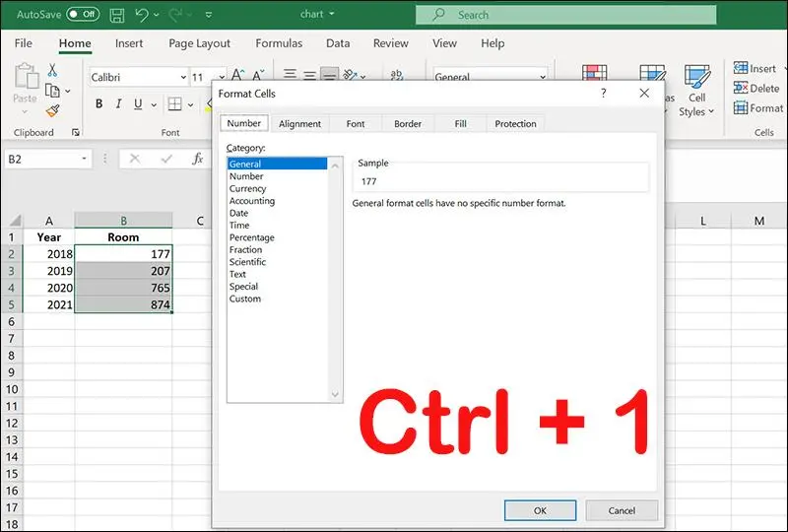Open the Borders dropdown arrow

[x=190, y=104]
